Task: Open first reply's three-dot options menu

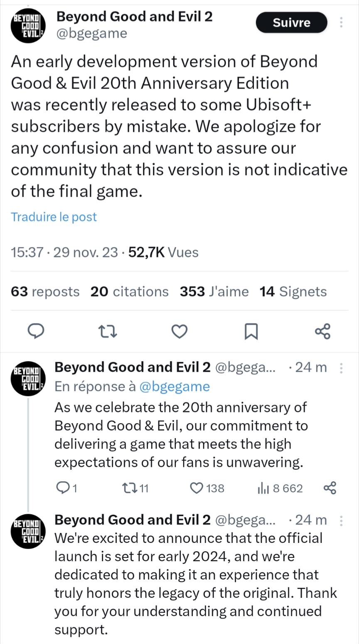Action: coord(341,367)
